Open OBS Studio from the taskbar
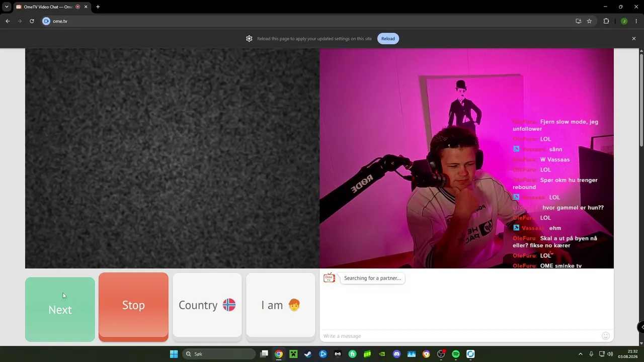Screen dimensions: 644x362 tap(441, 354)
